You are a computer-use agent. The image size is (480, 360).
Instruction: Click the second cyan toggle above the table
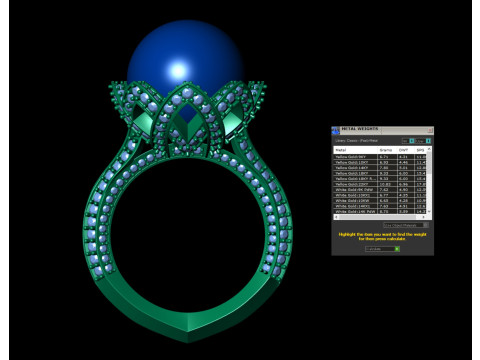click(x=428, y=141)
